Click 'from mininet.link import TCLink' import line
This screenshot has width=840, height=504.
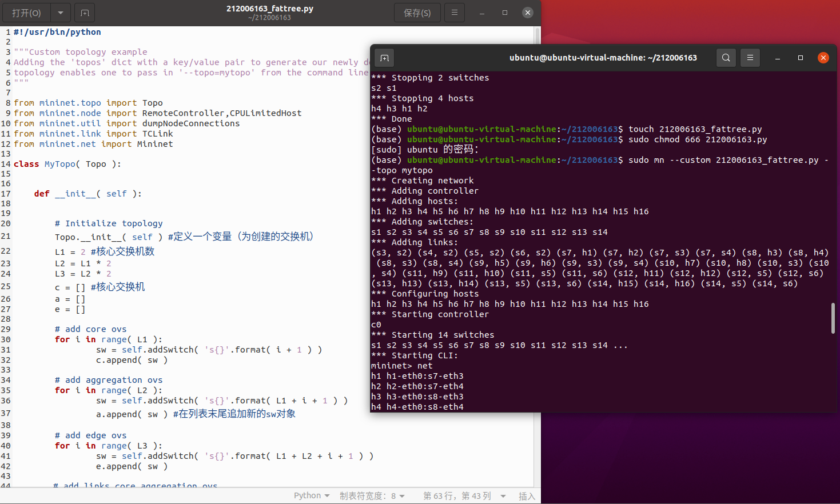93,134
